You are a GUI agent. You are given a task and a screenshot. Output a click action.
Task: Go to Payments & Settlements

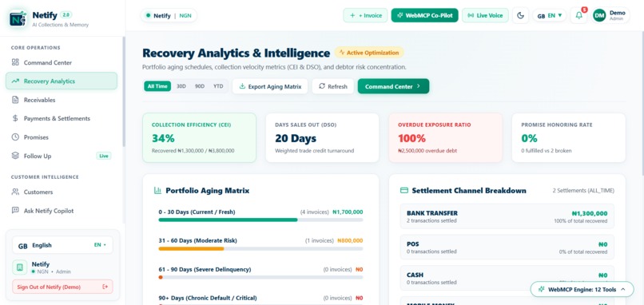(x=62, y=118)
